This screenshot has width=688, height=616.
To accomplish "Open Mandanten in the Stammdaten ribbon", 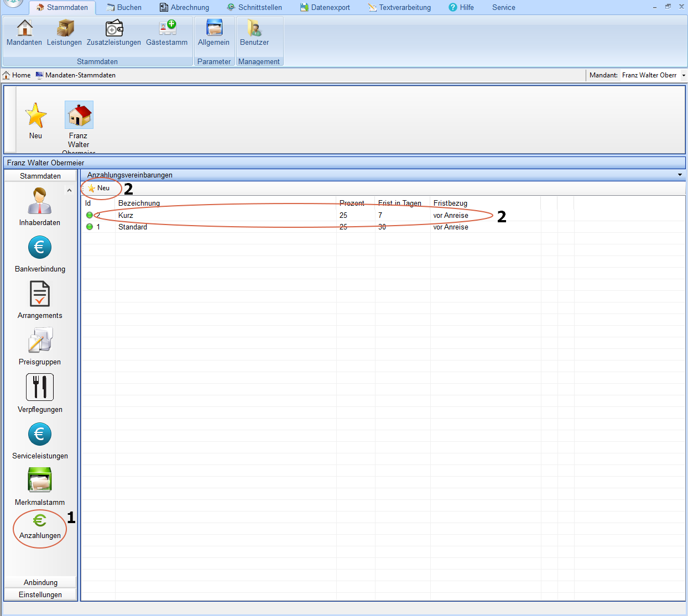I will point(24,33).
